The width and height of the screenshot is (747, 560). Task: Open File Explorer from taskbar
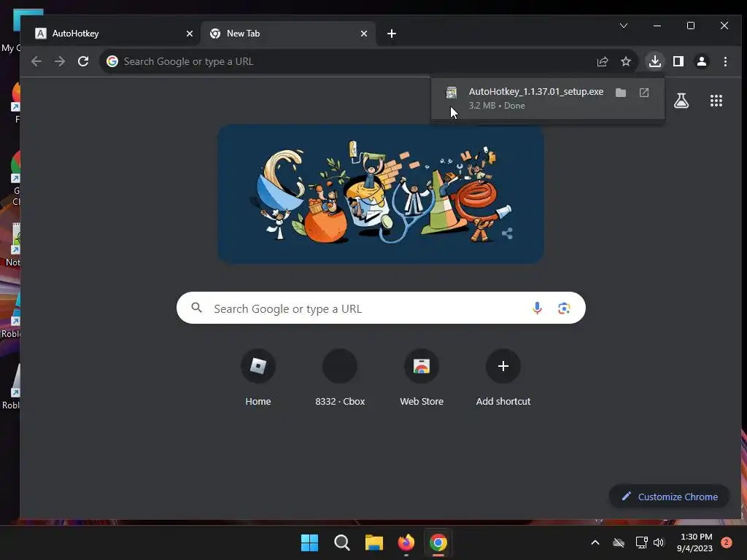pyautogui.click(x=374, y=542)
